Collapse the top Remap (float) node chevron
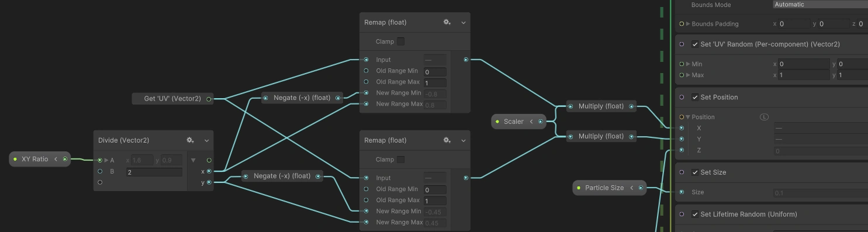Image resolution: width=868 pixels, height=232 pixels. (x=463, y=22)
